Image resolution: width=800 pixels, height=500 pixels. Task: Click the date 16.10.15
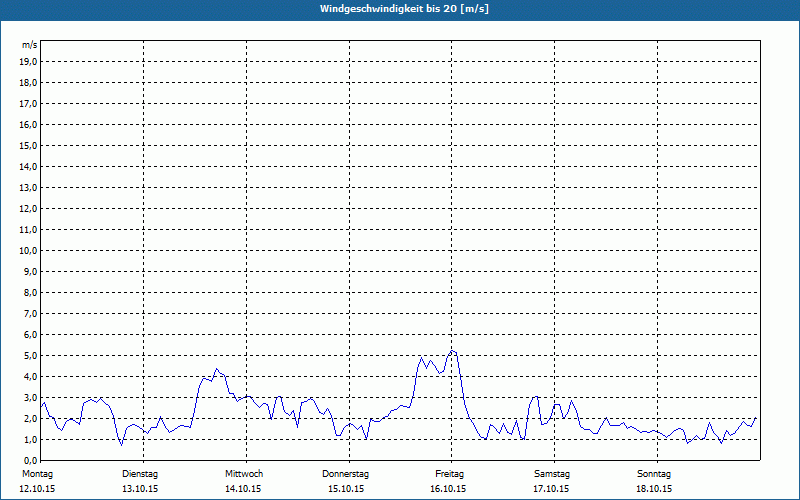pos(448,489)
